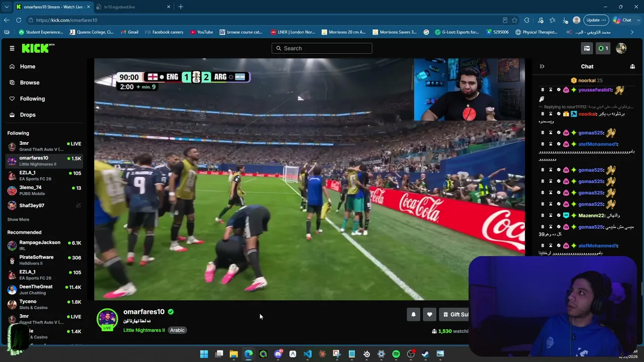This screenshot has height=362, width=644.
Task: Bookmark this page with the star icon
Action: click(515, 20)
